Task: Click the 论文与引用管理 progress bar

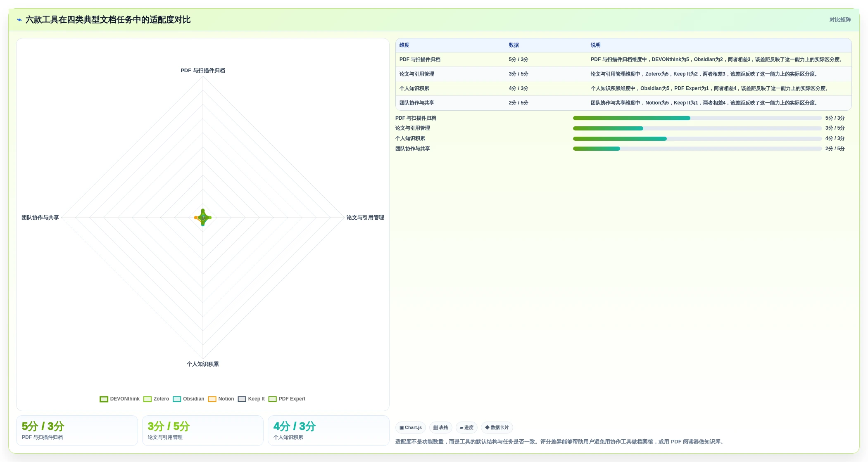Action: point(697,128)
